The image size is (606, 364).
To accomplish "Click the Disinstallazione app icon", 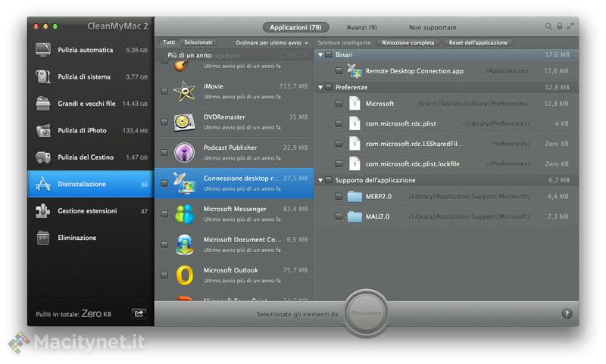I will coord(43,184).
